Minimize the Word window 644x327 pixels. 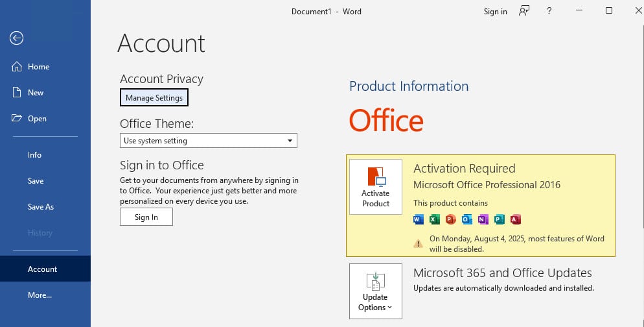(x=579, y=10)
